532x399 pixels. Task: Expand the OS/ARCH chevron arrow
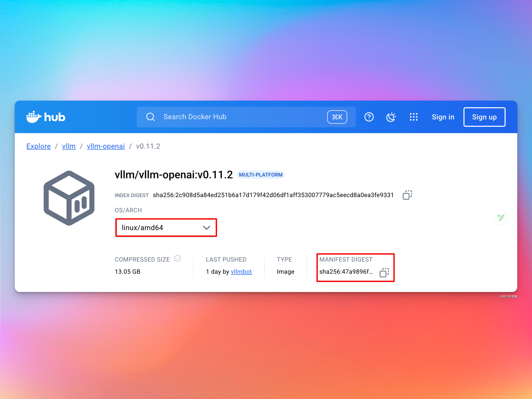click(x=206, y=228)
